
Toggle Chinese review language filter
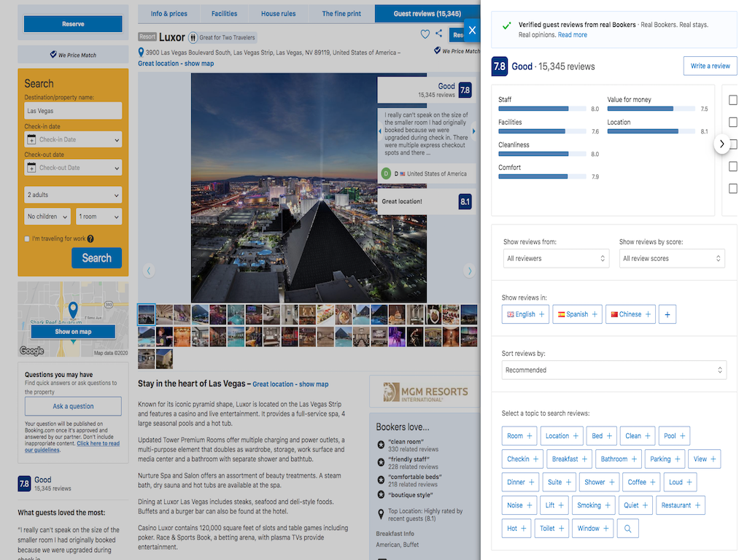[631, 314]
